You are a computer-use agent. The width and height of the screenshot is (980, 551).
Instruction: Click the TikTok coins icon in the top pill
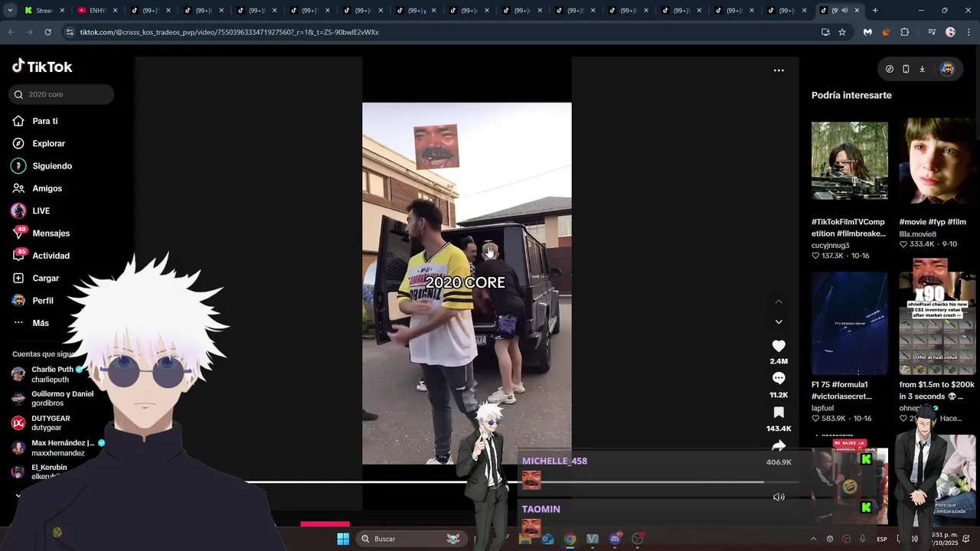(889, 69)
